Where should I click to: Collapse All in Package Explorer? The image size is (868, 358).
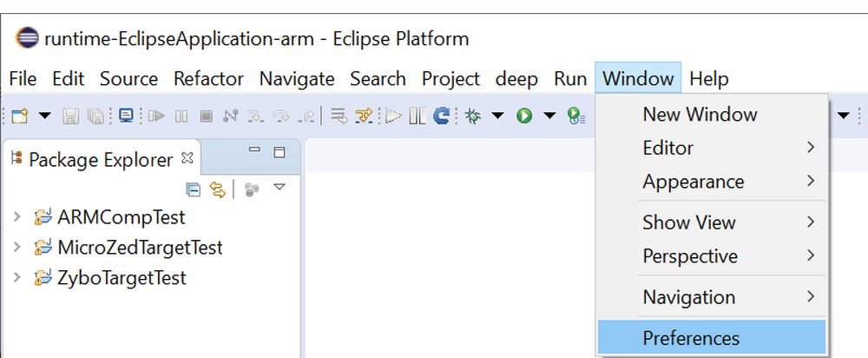click(194, 189)
